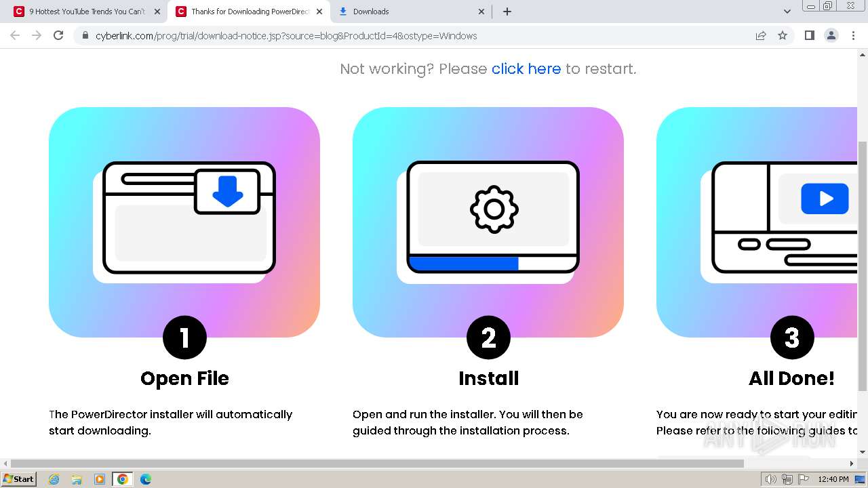Screen dimensions: 868x488
Task: Bookmark this page with the star
Action: 783,36
